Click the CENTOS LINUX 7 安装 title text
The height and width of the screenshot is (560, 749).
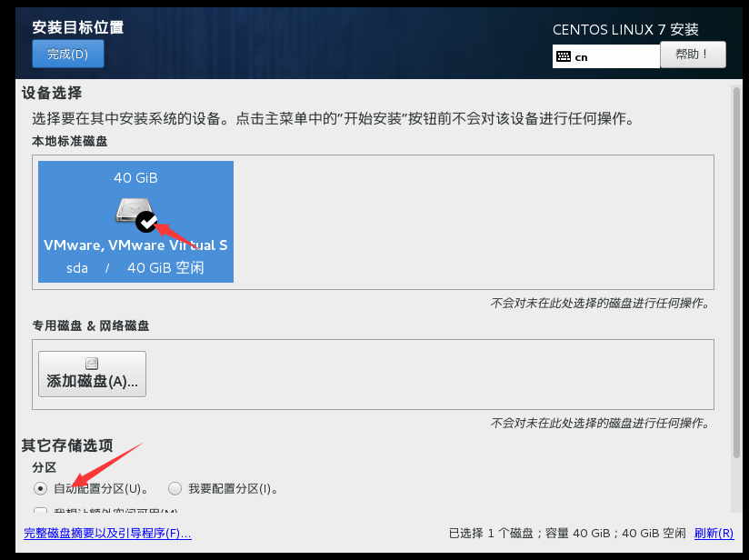pos(625,30)
